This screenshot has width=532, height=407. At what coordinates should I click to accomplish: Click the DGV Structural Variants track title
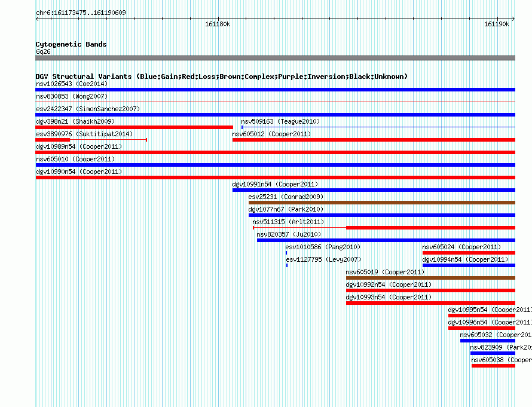coord(221,76)
